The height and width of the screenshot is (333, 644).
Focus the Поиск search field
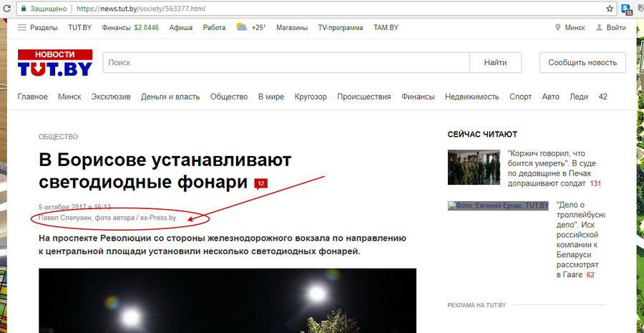click(x=286, y=62)
